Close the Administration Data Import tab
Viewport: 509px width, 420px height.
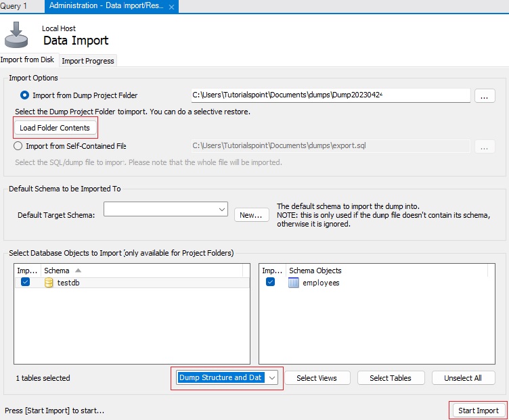pos(172,7)
